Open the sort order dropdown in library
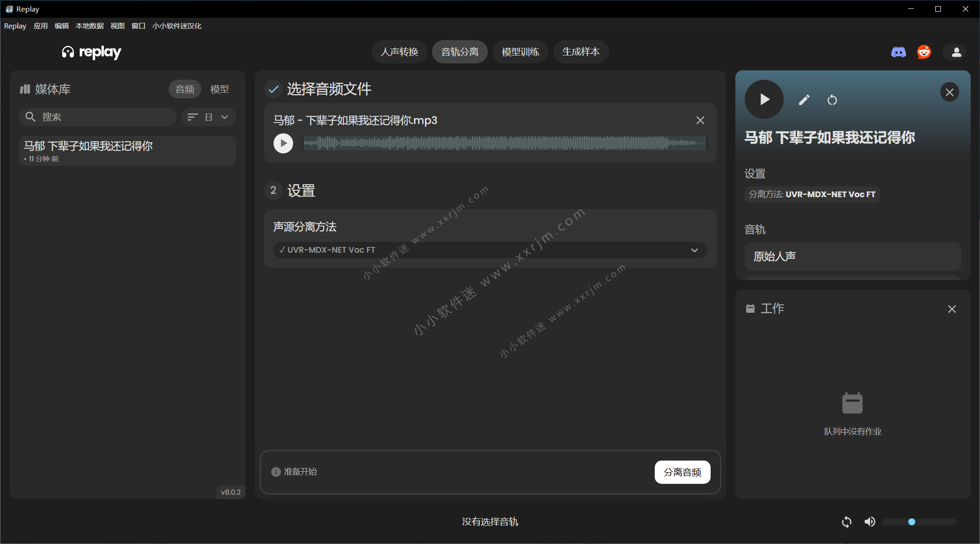 (208, 117)
